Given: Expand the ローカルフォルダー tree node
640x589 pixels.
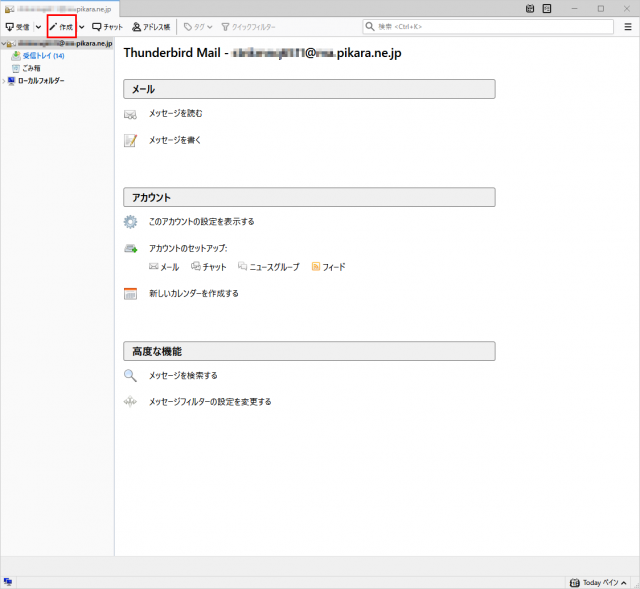Looking at the screenshot, I should point(3,80).
